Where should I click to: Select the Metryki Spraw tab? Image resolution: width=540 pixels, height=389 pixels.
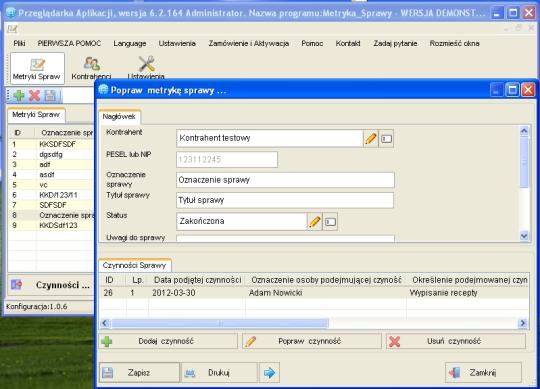tap(36, 115)
